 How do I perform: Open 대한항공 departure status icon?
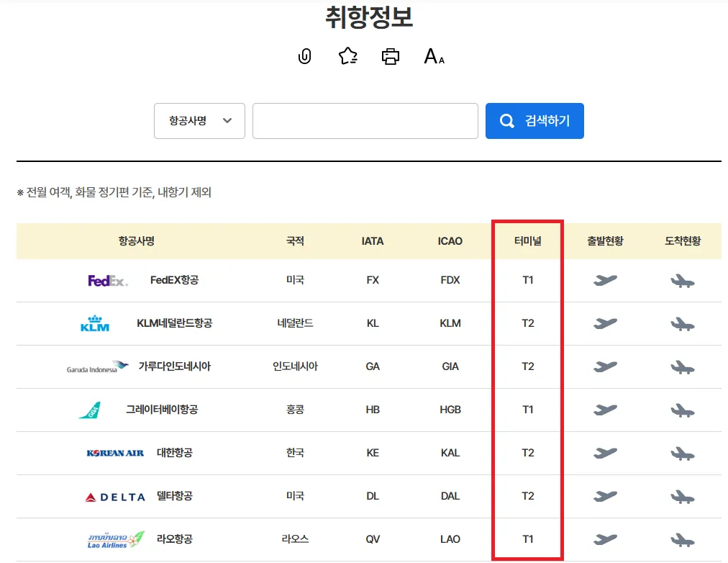605,453
